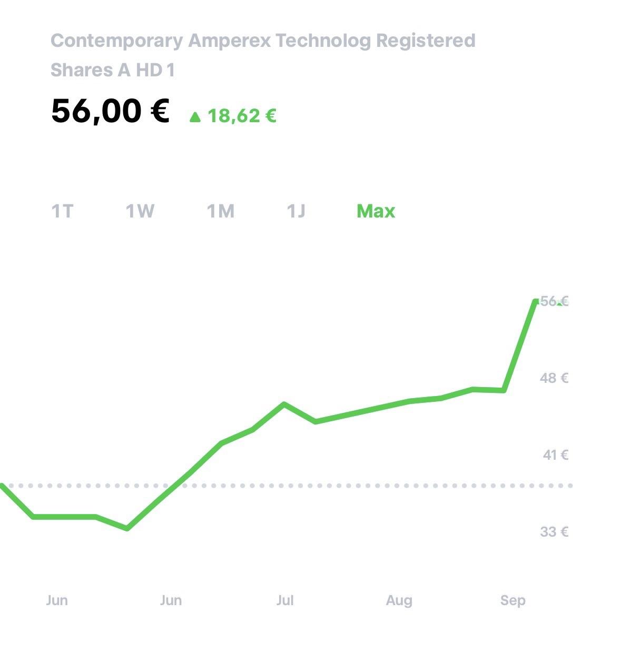
Task: Select the 1T time range tab
Action: tap(62, 211)
